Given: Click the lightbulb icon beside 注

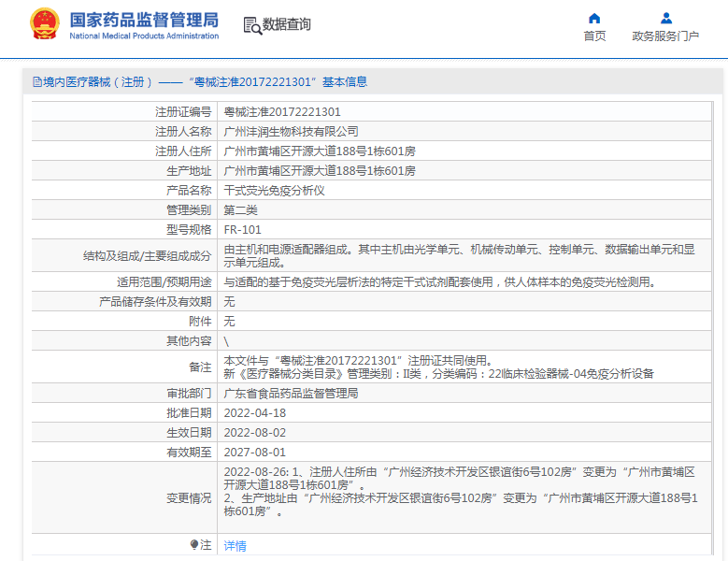Looking at the screenshot, I should coord(194,544).
